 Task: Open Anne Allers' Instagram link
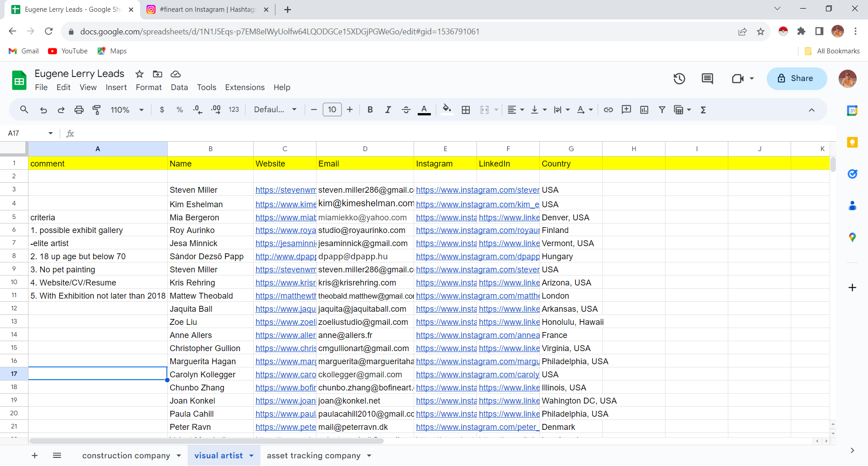[x=478, y=335]
